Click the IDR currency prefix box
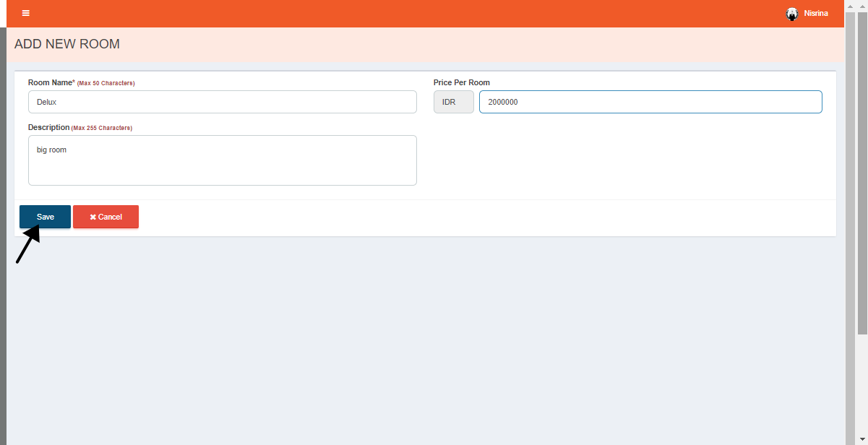Image resolution: width=868 pixels, height=445 pixels. [453, 102]
